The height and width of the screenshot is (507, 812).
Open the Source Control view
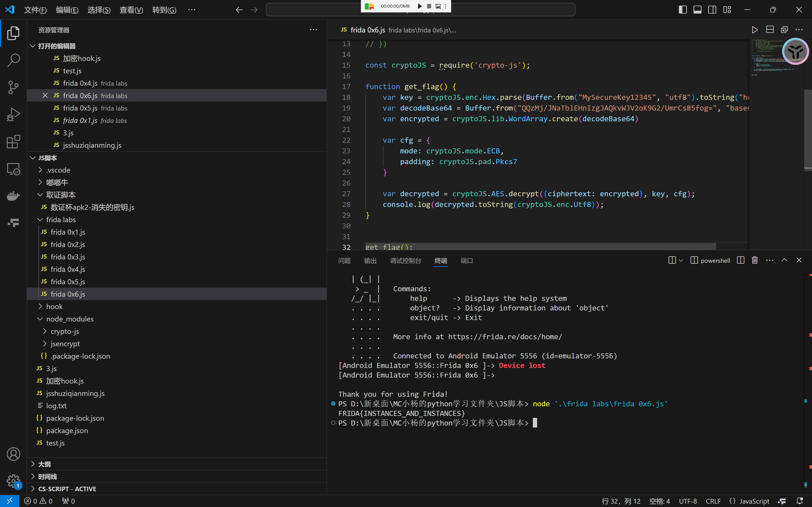point(14,87)
